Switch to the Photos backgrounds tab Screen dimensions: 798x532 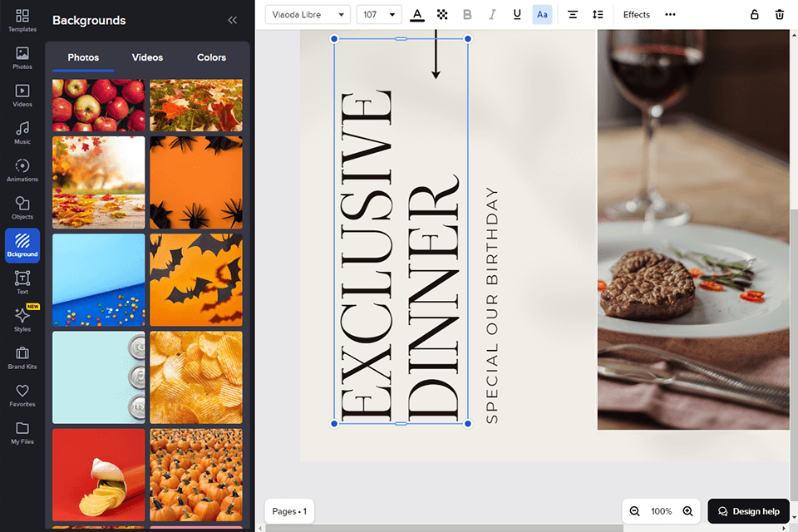tap(83, 57)
